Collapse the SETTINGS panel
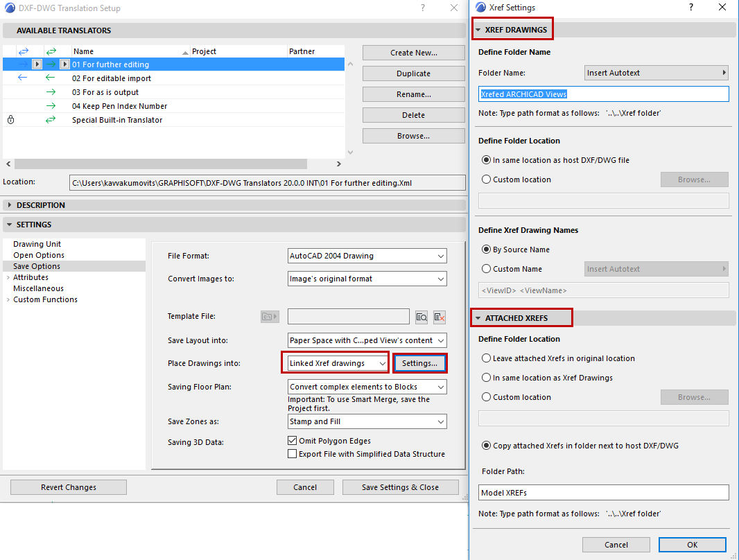This screenshot has width=739, height=560. point(10,225)
